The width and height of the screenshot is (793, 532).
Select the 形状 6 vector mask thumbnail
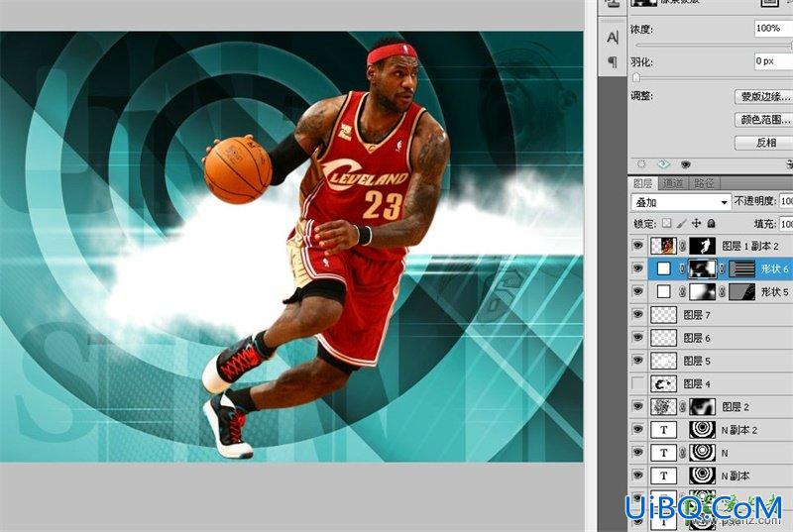click(741, 268)
